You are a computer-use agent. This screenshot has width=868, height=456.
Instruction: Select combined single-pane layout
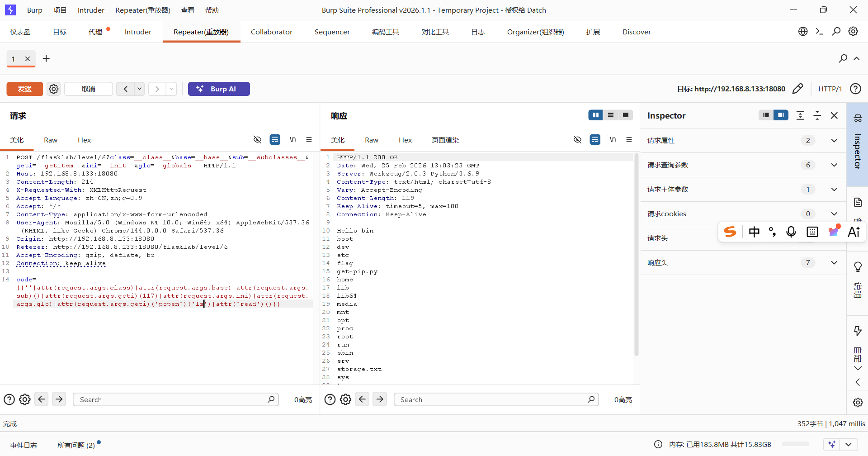(626, 115)
